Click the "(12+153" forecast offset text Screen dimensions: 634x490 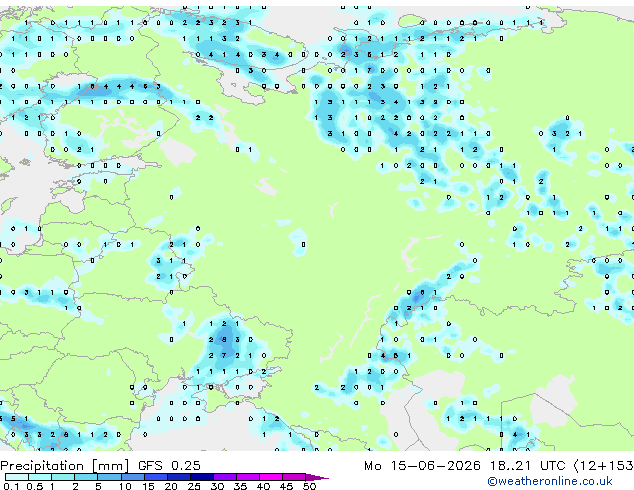[604, 465]
